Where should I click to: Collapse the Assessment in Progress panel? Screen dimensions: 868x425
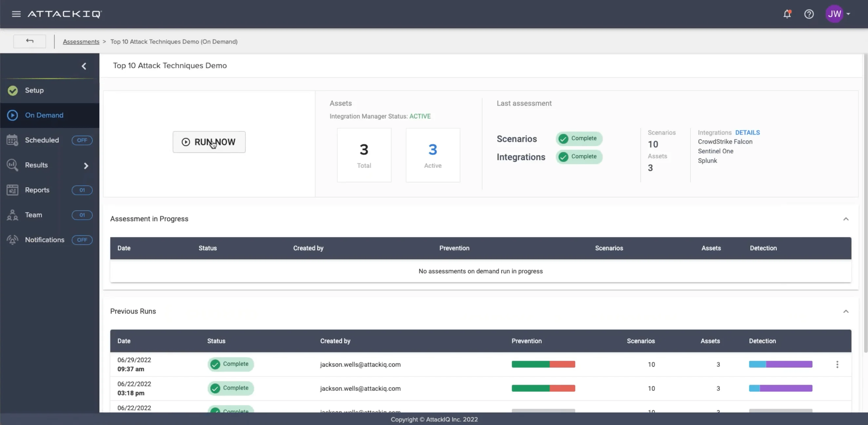pos(846,219)
